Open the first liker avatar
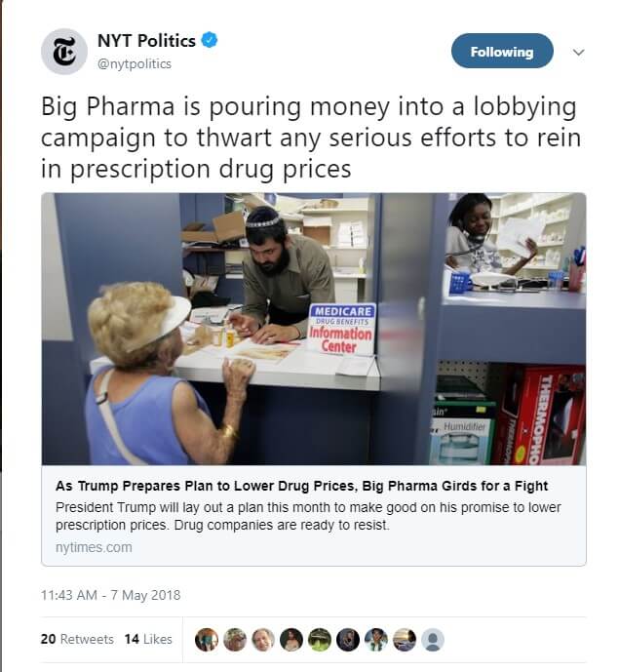The height and width of the screenshot is (672, 619). [207, 640]
